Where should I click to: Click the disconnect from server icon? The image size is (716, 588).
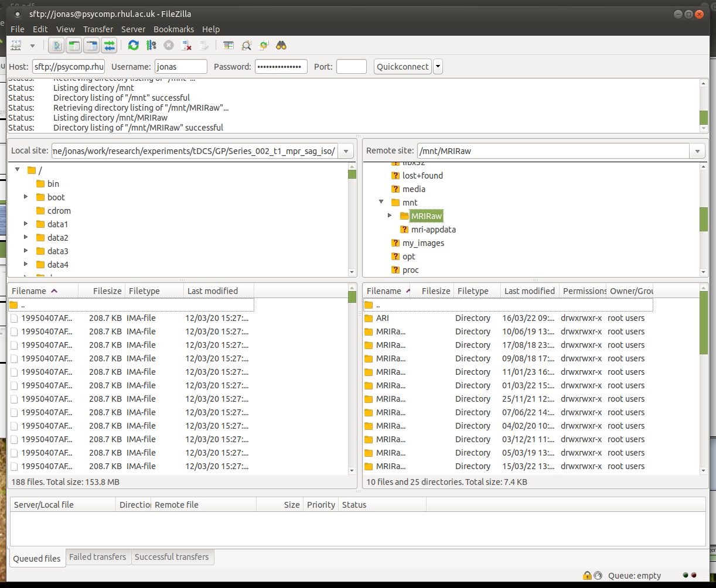click(187, 45)
